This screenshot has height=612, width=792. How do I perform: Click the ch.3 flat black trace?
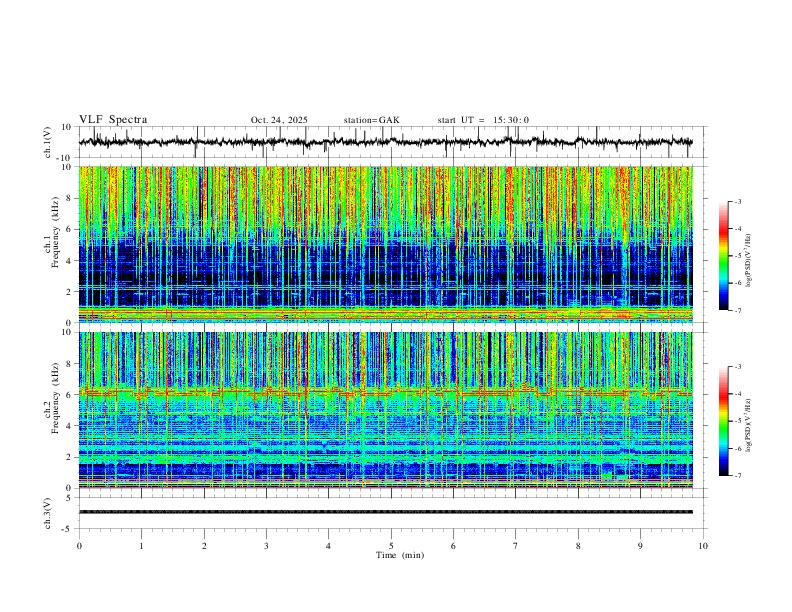(386, 512)
